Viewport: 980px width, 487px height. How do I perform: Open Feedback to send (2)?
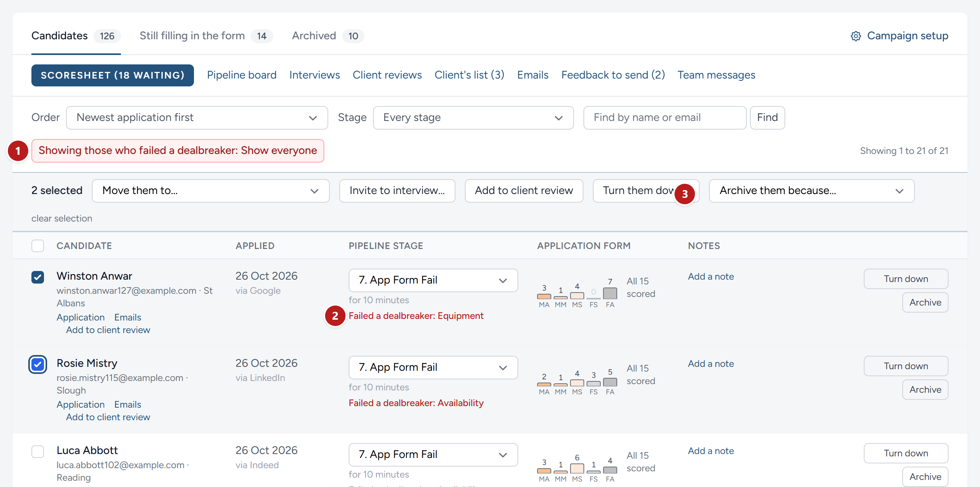pyautogui.click(x=613, y=75)
